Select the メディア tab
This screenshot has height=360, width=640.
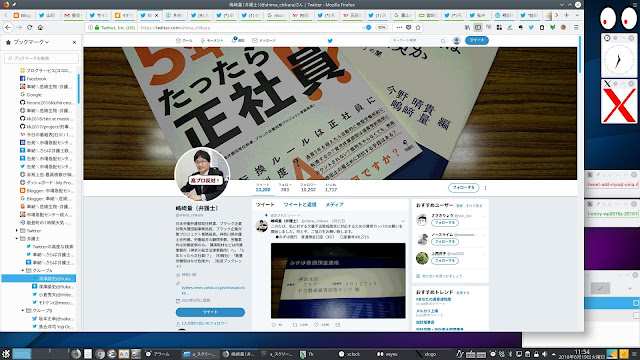click(334, 204)
